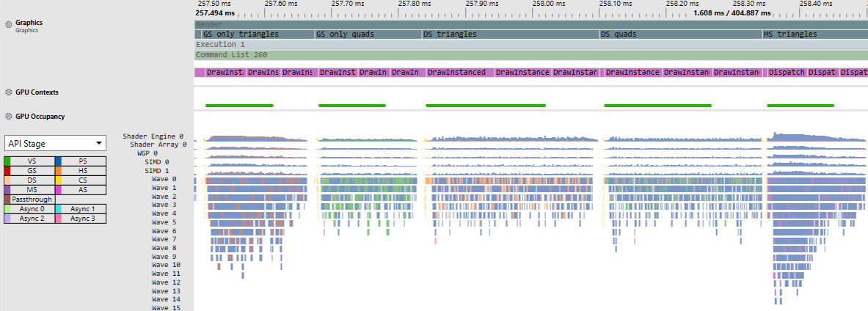
Task: Select the GS only triangles region
Action: (258, 34)
